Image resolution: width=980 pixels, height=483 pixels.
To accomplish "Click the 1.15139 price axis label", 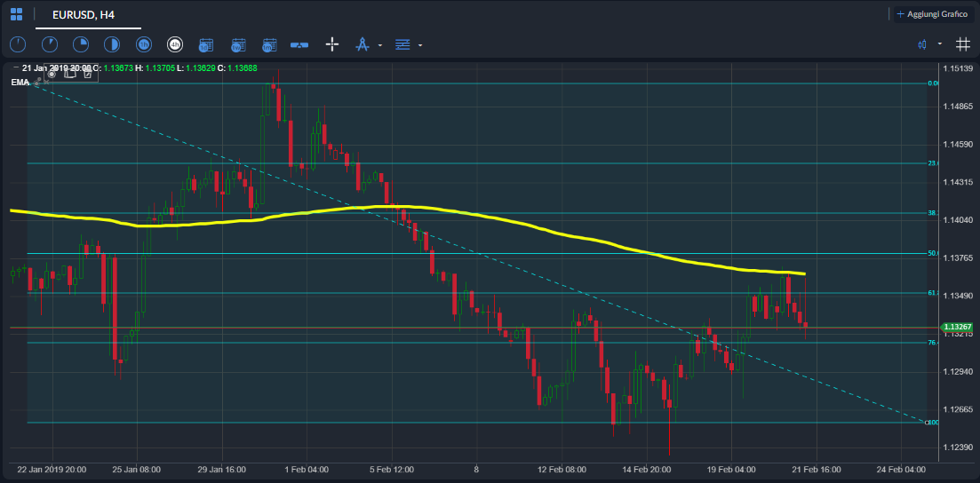I will [957, 68].
